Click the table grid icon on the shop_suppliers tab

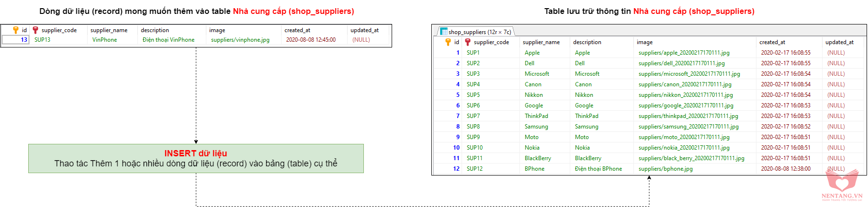pos(444,32)
